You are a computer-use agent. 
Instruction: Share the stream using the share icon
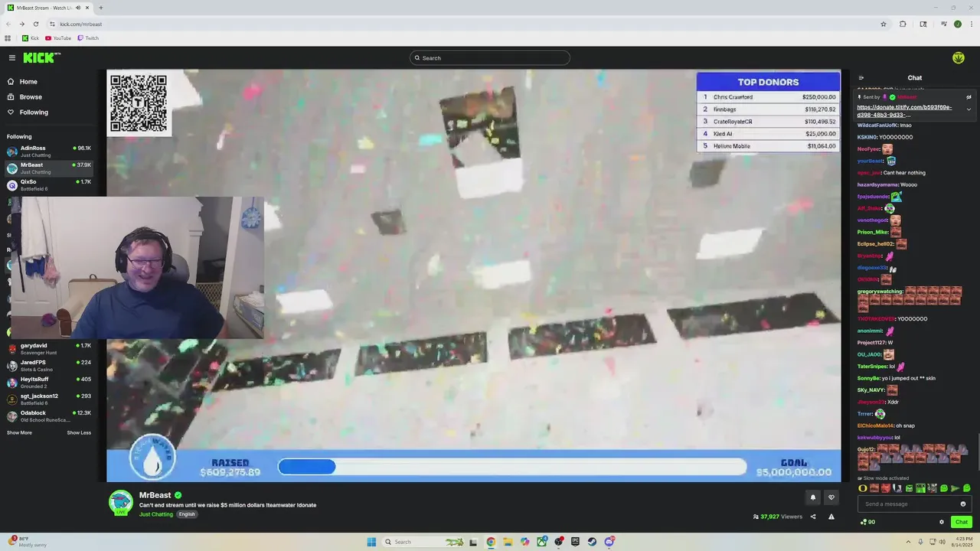point(813,517)
